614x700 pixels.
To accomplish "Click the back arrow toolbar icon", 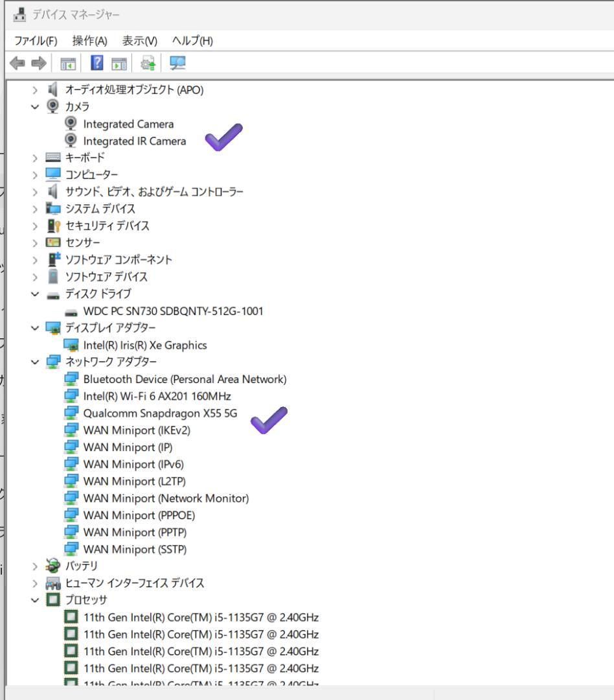I will [17, 63].
